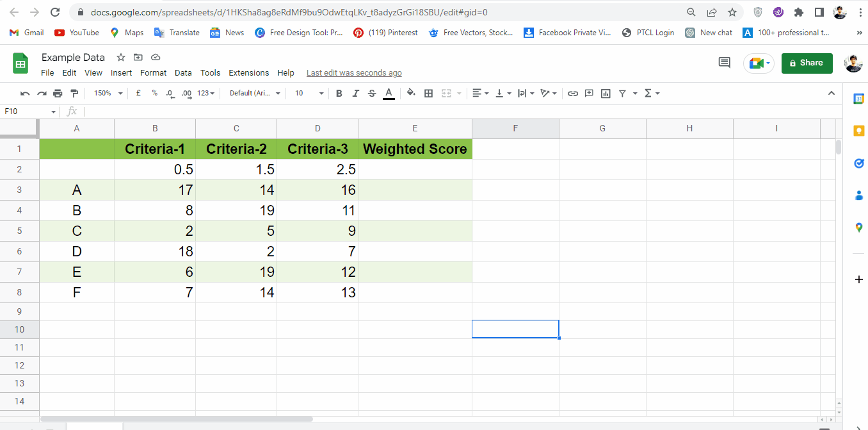
Task: Select cell E1 containing Weighted Score
Action: pyautogui.click(x=415, y=149)
